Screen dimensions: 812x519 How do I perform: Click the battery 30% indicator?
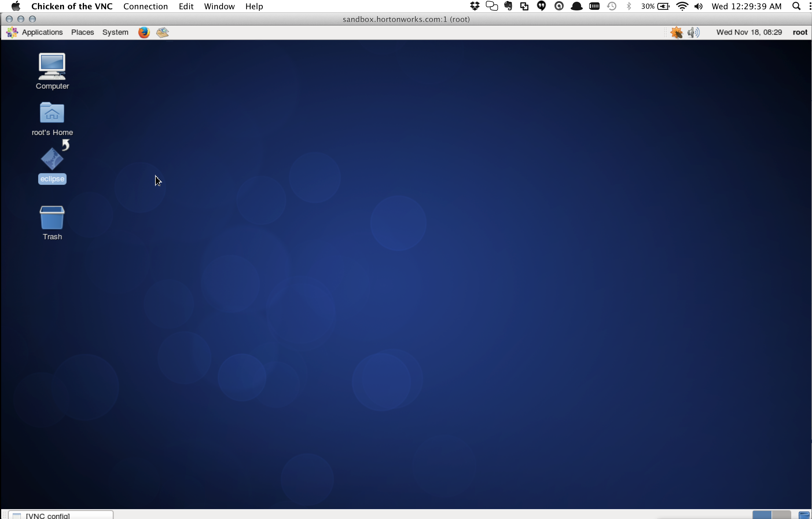pyautogui.click(x=655, y=6)
